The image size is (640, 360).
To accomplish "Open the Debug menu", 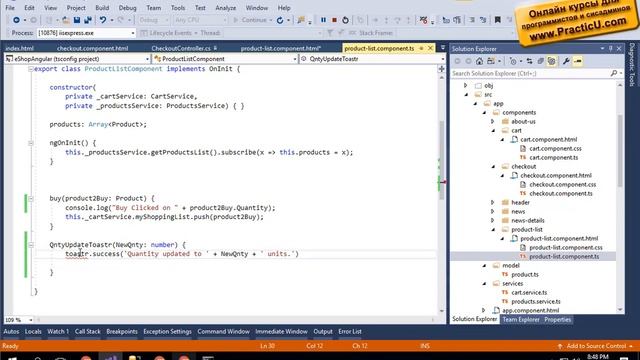I will 127,8.
